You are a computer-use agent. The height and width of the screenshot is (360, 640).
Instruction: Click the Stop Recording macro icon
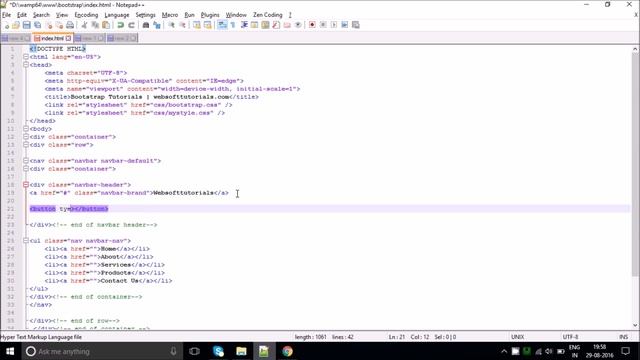(323, 25)
